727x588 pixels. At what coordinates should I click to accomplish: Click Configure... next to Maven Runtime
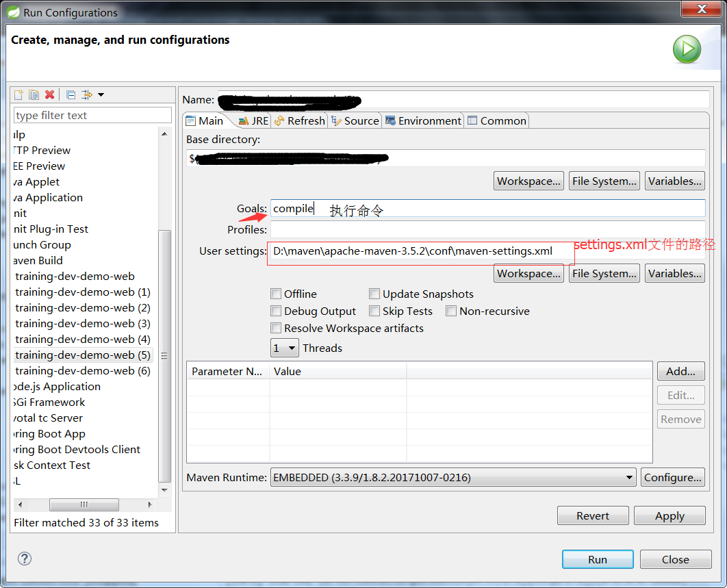pyautogui.click(x=672, y=477)
